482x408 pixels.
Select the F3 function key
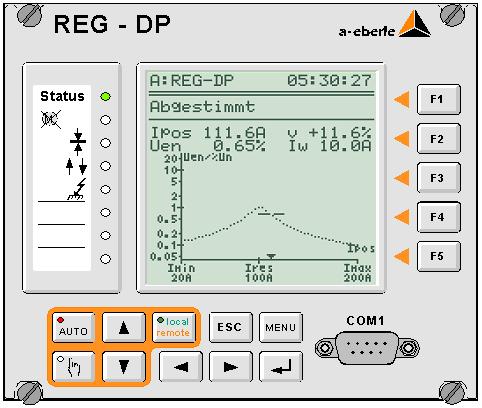click(x=439, y=178)
